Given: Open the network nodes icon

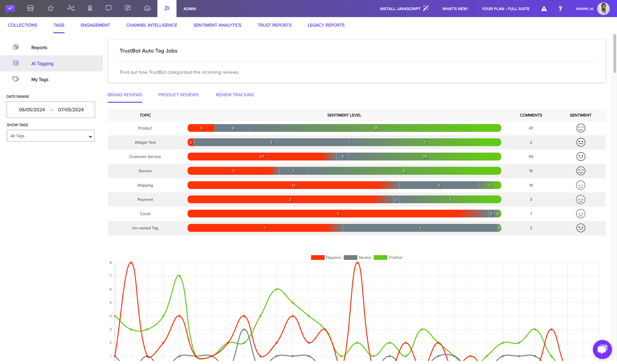Looking at the screenshot, I should pyautogui.click(x=71, y=8).
